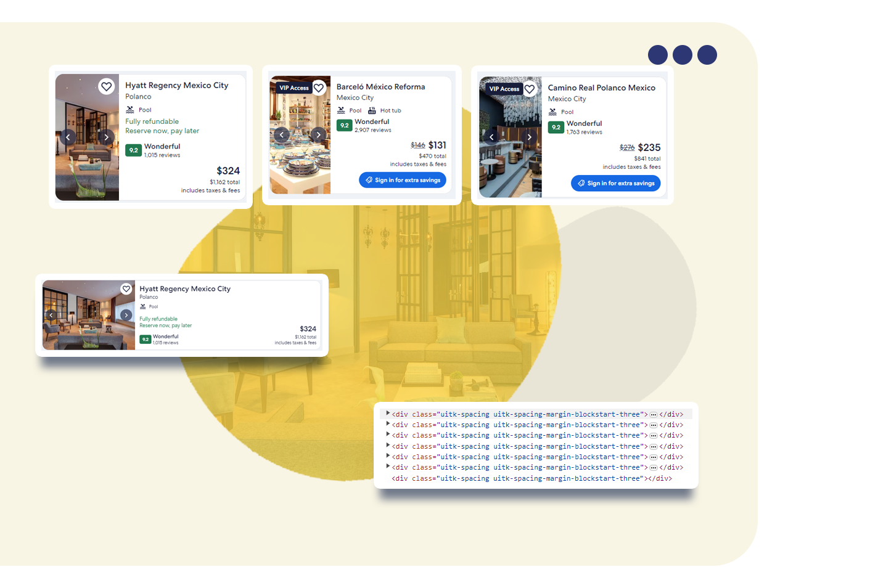
Task: Open the Camino Real Polanco Mexico hotel listing
Action: 602,88
